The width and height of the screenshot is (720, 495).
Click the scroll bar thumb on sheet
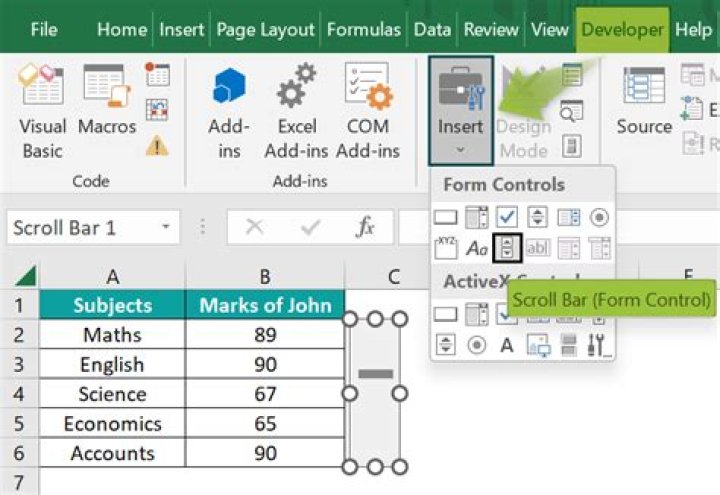(x=375, y=374)
